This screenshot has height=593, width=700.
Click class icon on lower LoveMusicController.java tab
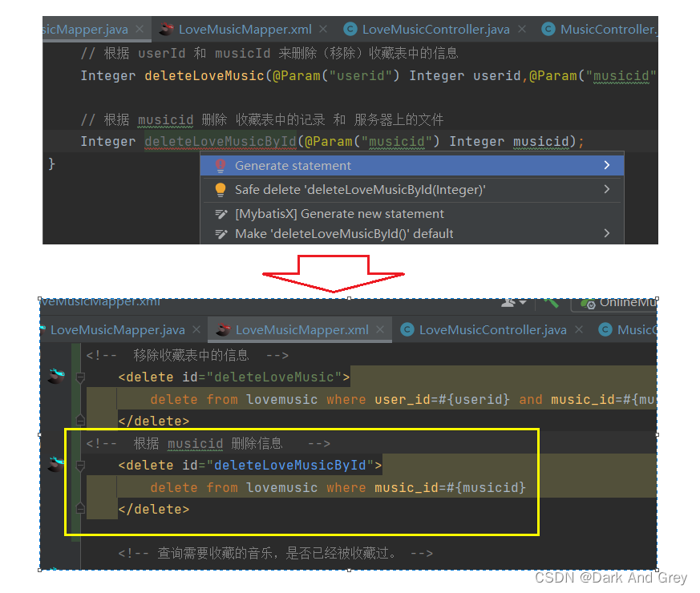click(407, 329)
